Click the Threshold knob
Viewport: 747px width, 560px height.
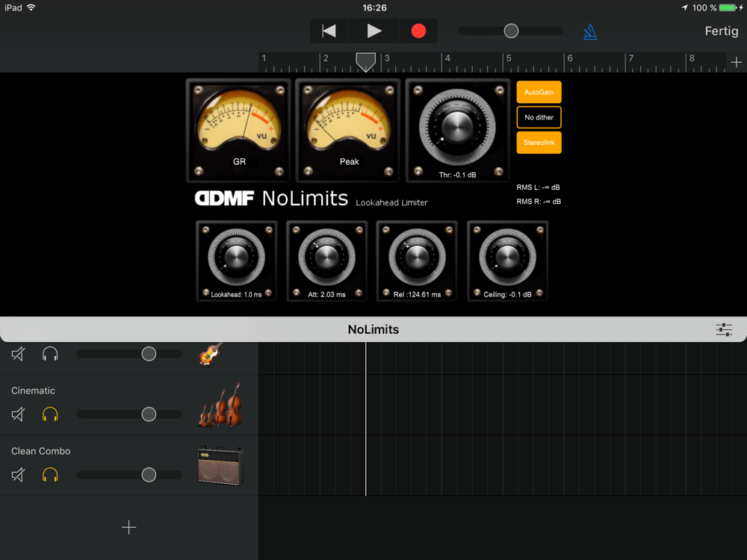tap(457, 127)
